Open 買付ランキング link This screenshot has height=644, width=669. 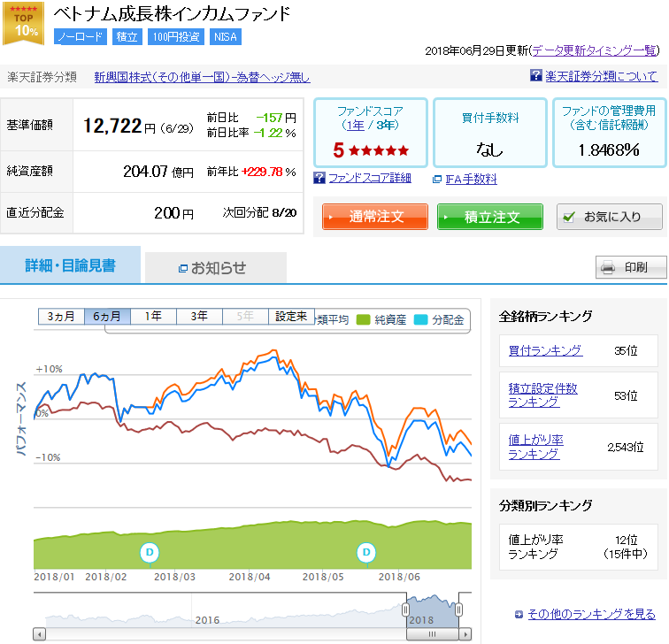(x=545, y=350)
